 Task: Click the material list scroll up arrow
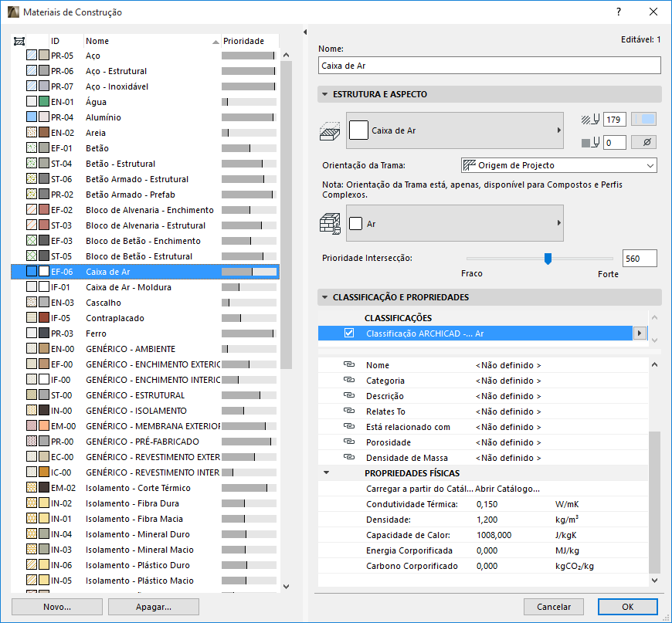coord(287,55)
